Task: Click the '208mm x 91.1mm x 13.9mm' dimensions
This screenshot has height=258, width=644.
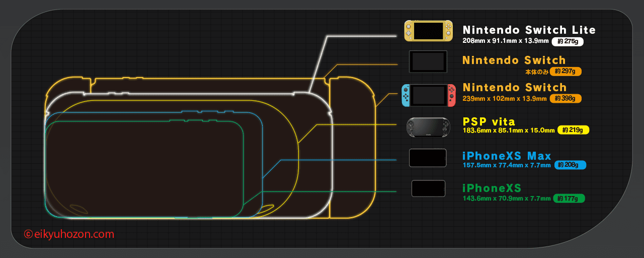Action: [505, 42]
